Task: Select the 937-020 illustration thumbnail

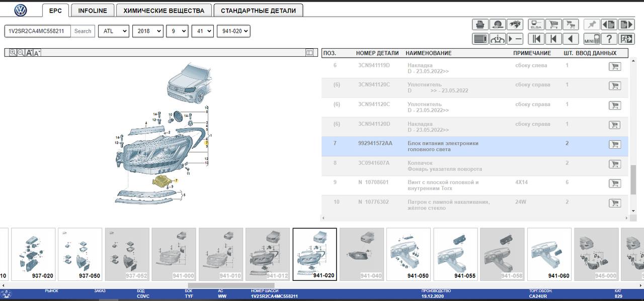Action: click(x=33, y=254)
